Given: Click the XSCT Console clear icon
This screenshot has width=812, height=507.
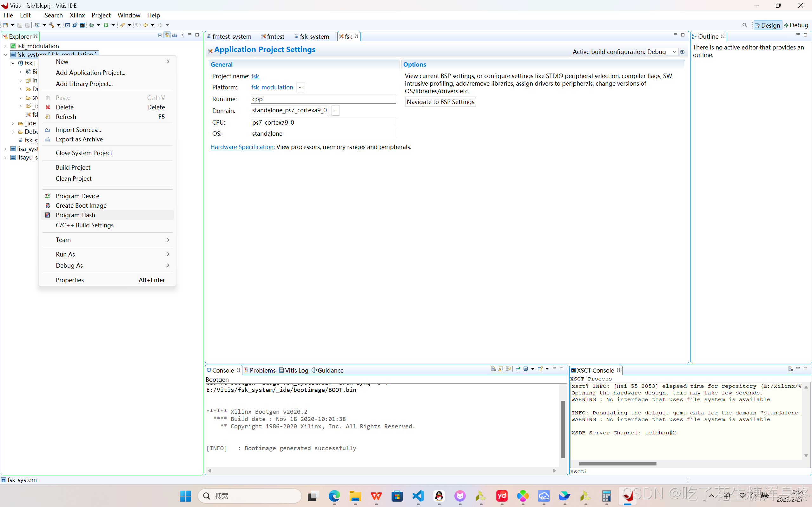Looking at the screenshot, I should (791, 369).
